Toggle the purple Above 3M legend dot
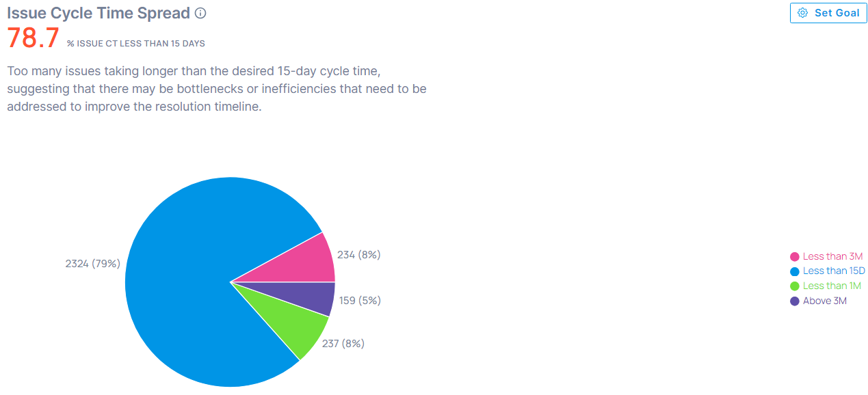The width and height of the screenshot is (868, 395). (x=794, y=301)
